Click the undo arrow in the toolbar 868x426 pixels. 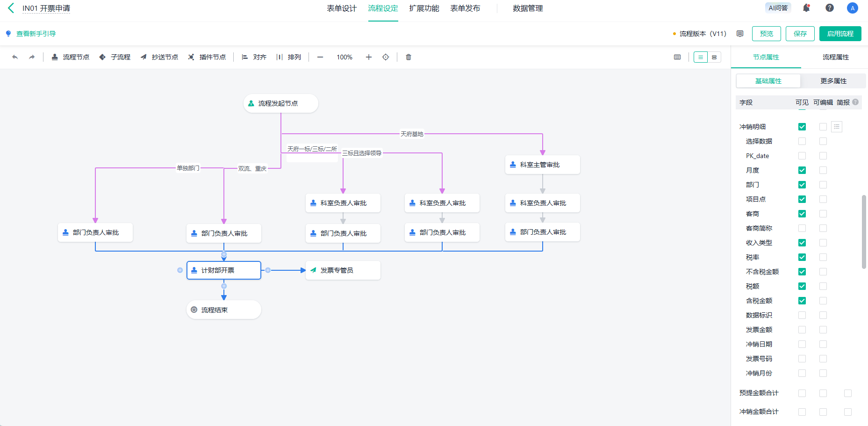[15, 57]
